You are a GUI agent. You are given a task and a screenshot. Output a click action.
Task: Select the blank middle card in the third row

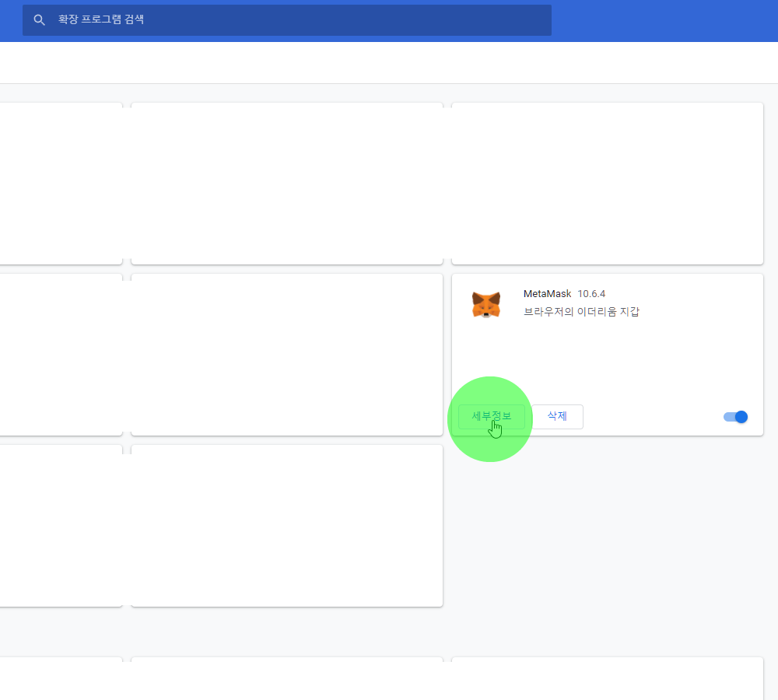pyautogui.click(x=286, y=525)
